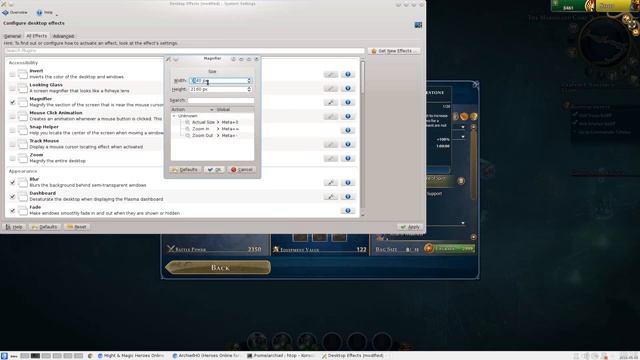Screen dimensions: 640x360
Task: Open configure wrench for Invert effect
Action: coord(331,74)
